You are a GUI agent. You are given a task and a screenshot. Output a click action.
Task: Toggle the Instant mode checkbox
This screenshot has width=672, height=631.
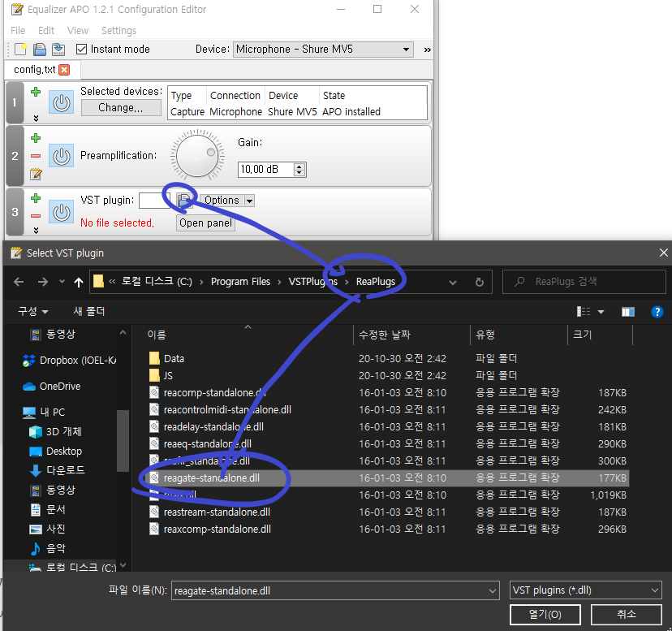81,50
